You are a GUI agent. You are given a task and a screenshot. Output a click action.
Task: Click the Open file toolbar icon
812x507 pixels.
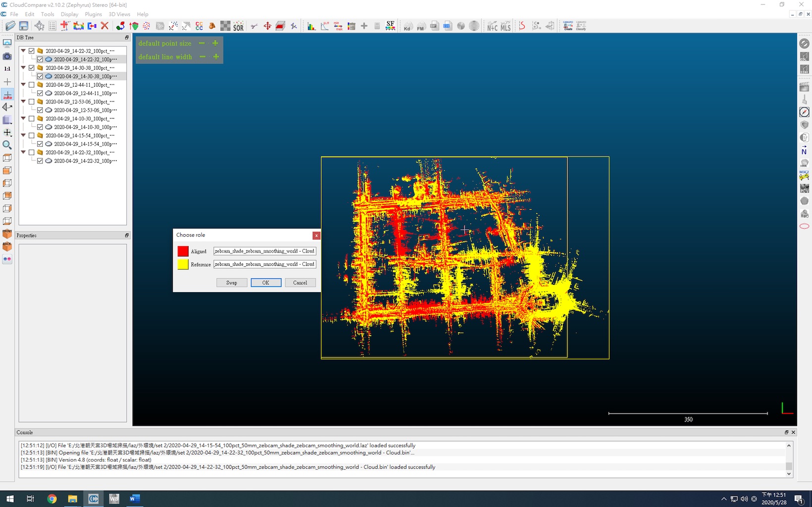(x=10, y=26)
